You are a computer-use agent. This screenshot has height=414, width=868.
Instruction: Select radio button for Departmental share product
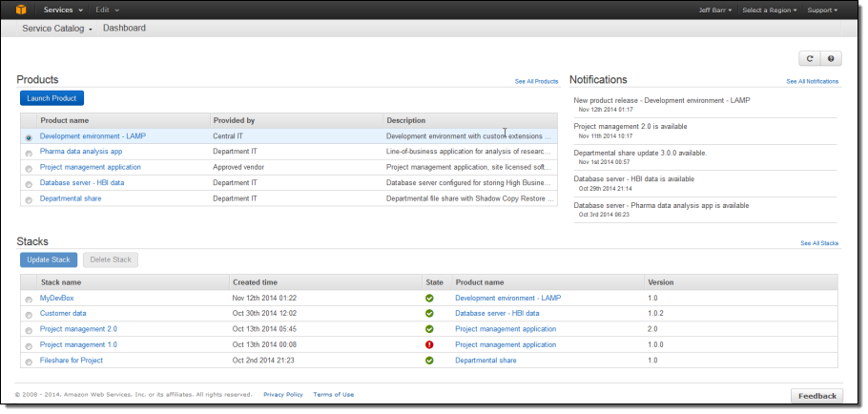click(x=29, y=199)
